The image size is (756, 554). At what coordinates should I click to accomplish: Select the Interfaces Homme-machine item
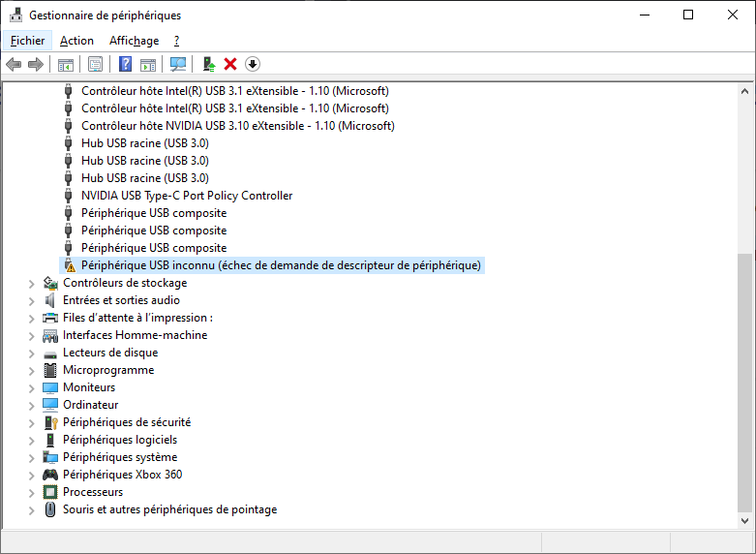coord(135,335)
